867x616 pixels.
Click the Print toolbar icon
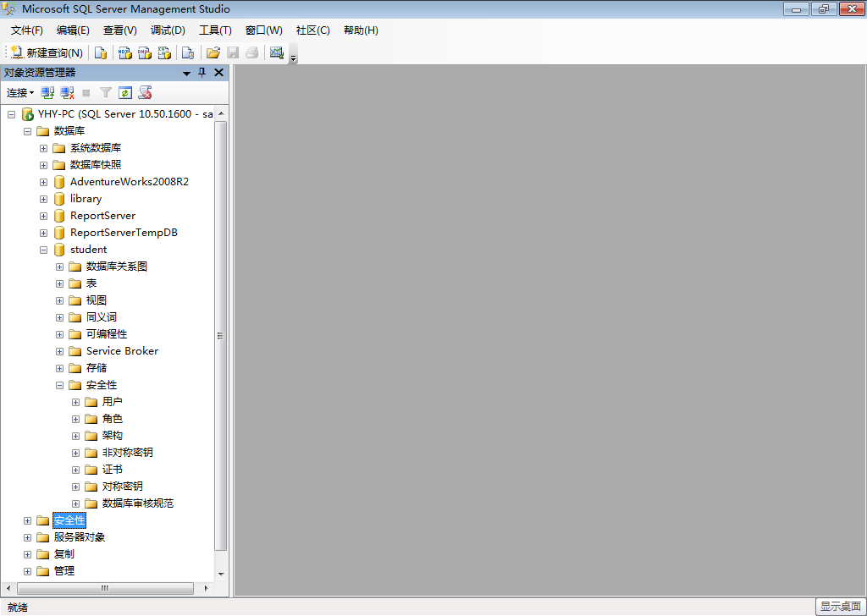pyautogui.click(x=252, y=53)
